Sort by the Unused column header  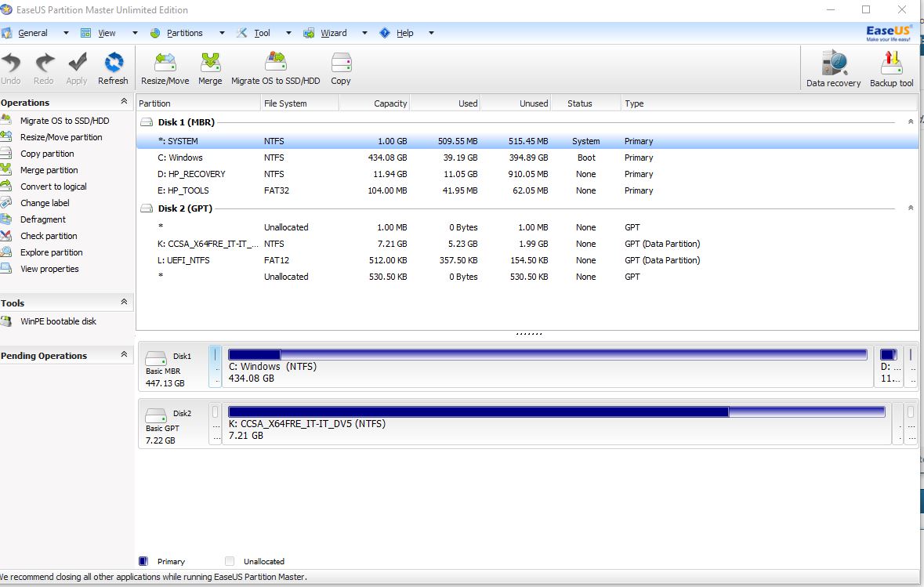(x=516, y=103)
